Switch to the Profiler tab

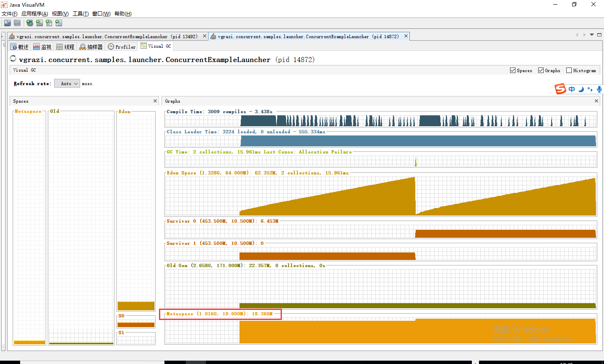(x=122, y=47)
